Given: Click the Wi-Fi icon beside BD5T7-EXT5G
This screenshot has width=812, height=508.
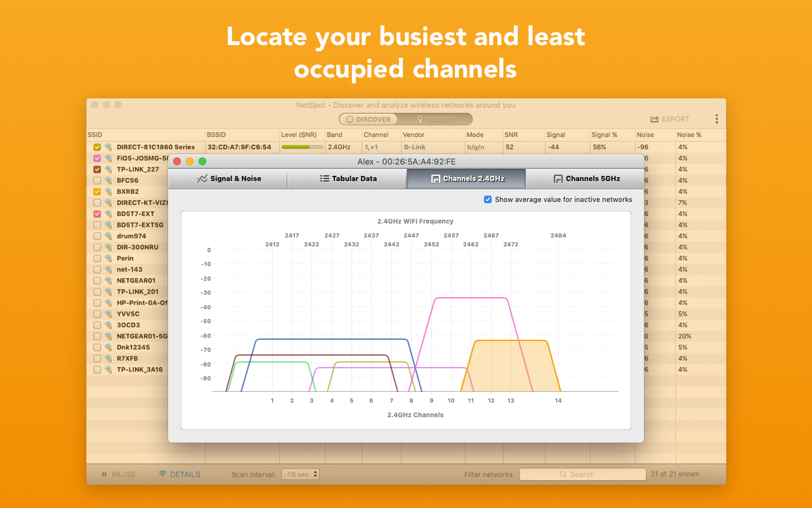Looking at the screenshot, I should pyautogui.click(x=108, y=225).
